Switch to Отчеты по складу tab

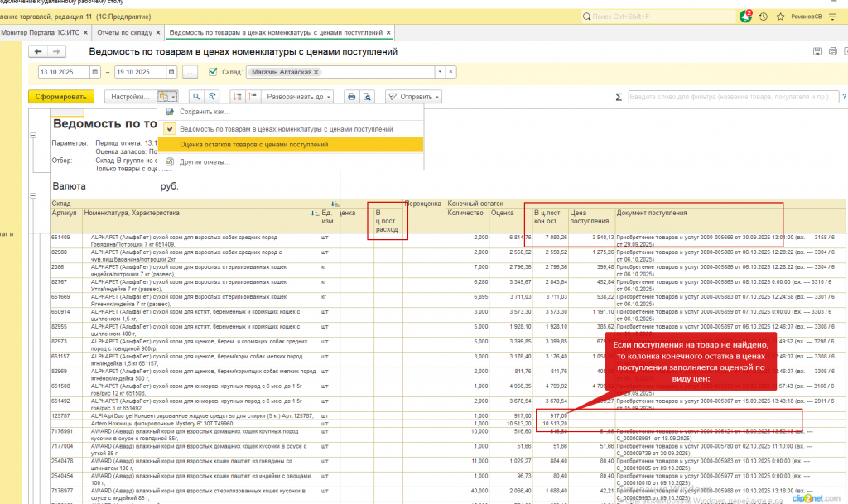pos(124,32)
